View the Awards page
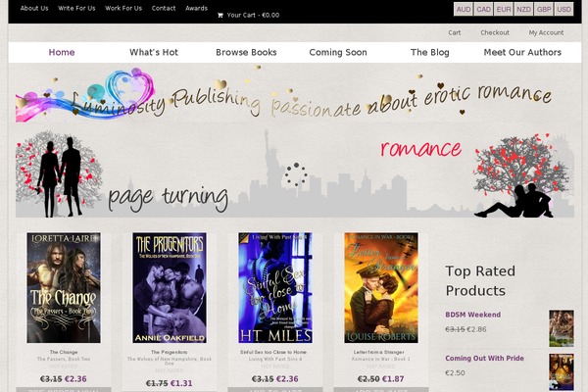This screenshot has height=392, width=588. coord(196,8)
